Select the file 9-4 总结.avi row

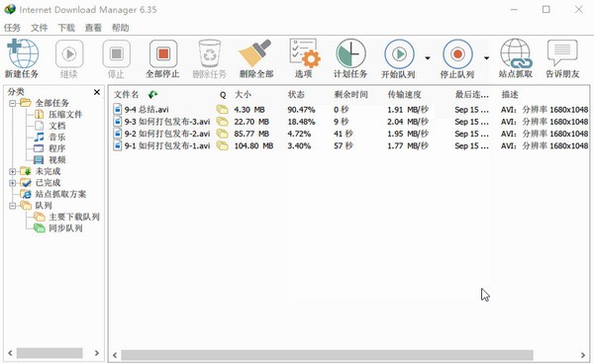[350, 110]
